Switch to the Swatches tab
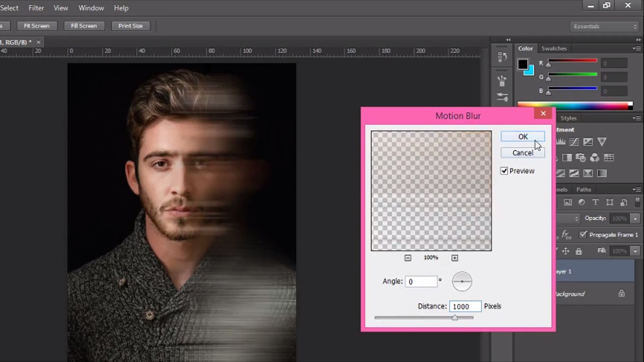This screenshot has width=644, height=362. [553, 49]
